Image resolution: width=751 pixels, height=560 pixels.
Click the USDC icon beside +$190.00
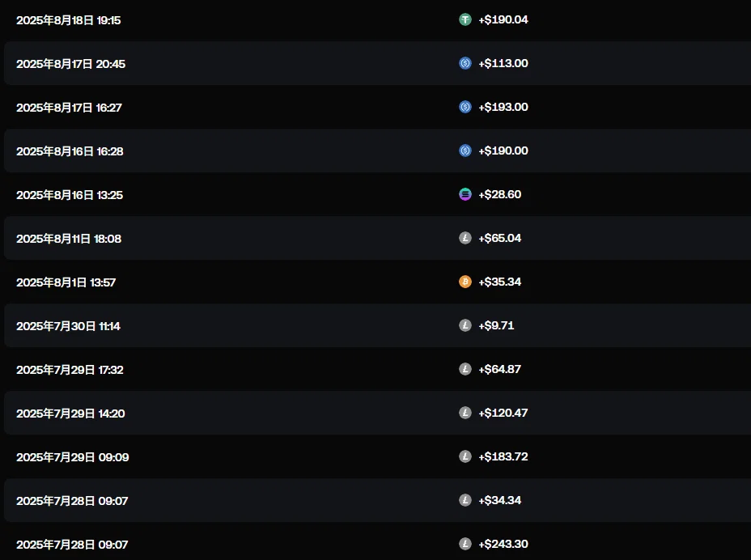pos(465,151)
